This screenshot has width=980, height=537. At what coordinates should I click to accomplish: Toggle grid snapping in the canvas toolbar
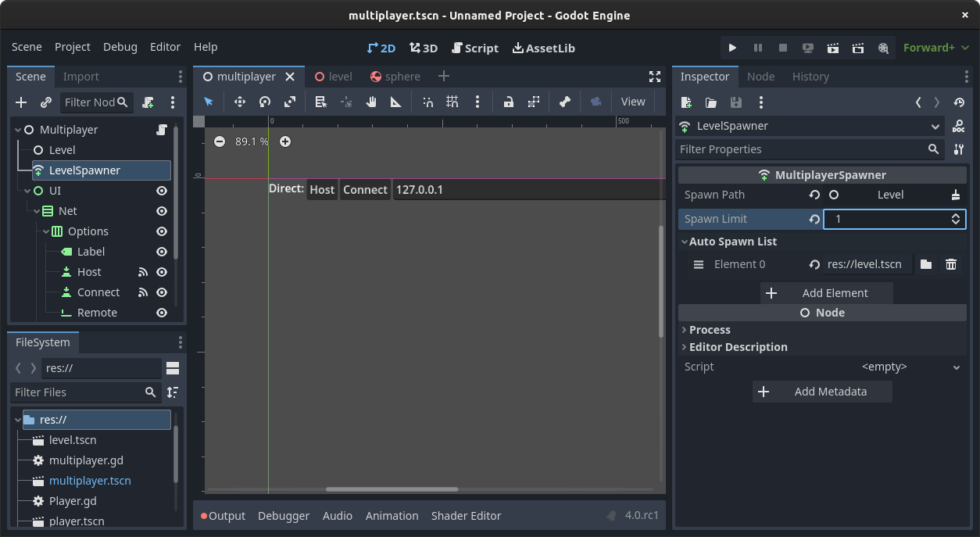coord(452,102)
